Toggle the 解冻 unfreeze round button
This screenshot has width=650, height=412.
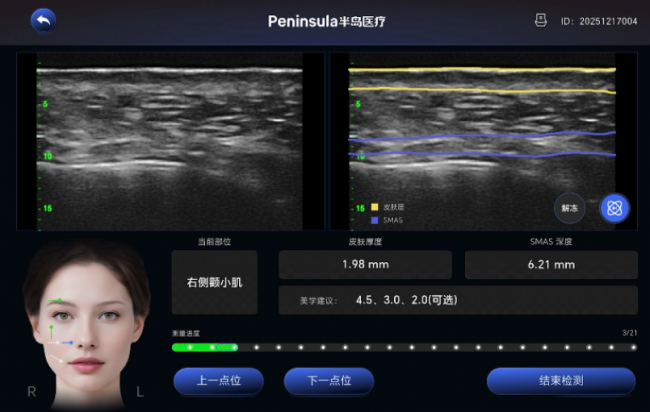click(x=570, y=208)
